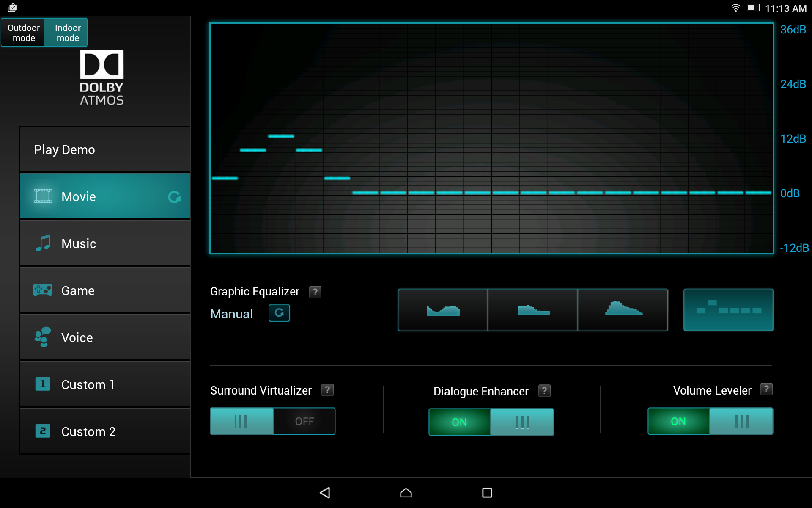Screen dimensions: 812x508
Task: Open Volume Leveler help question mark
Action: (766, 389)
